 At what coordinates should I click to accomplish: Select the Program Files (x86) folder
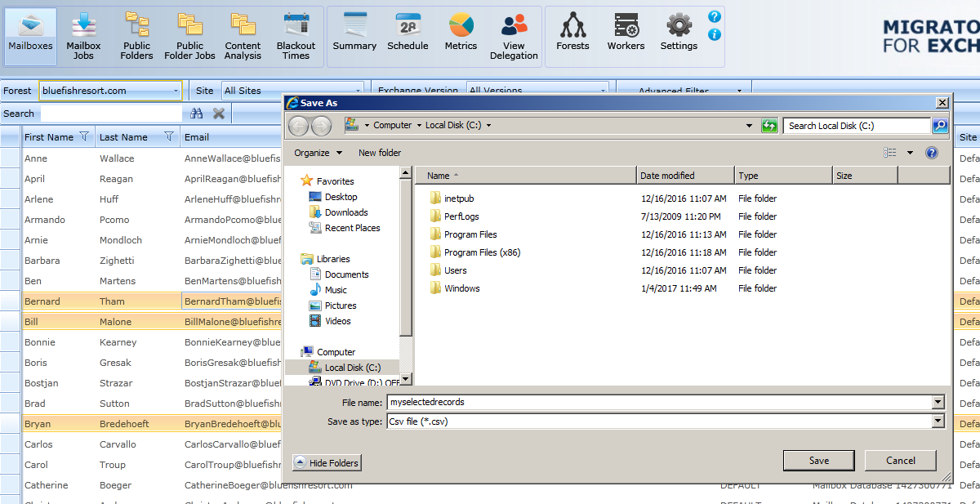pos(482,252)
